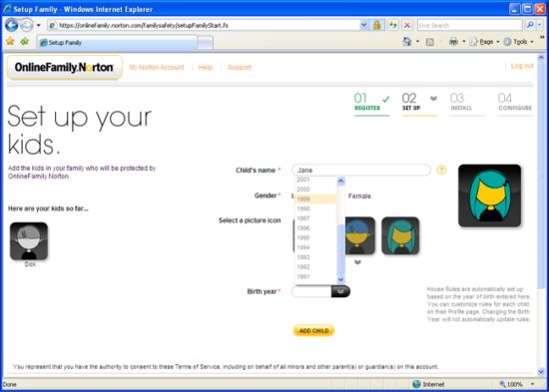The width and height of the screenshot is (549, 392).
Task: Select birth year 1995
Action: pyautogui.click(x=315, y=237)
